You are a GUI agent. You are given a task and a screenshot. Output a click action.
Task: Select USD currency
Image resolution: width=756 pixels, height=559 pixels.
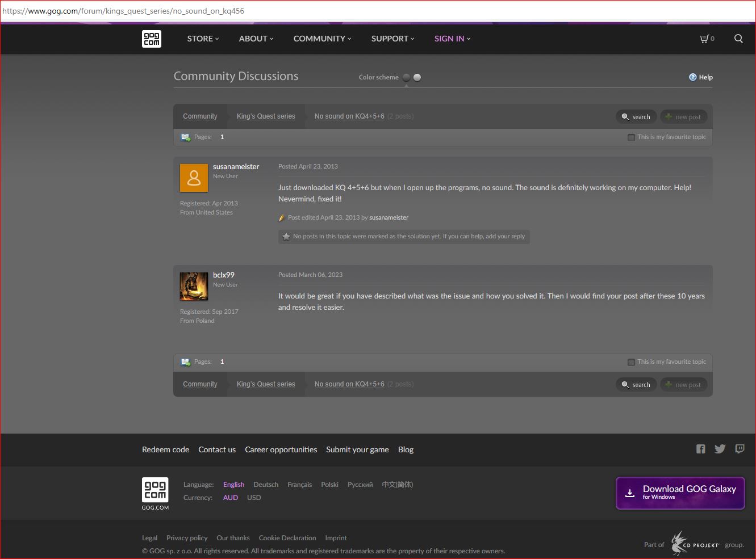(x=254, y=498)
